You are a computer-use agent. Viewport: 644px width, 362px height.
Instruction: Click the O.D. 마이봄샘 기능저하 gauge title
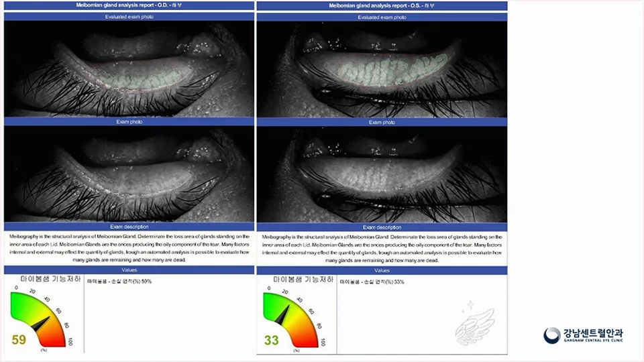coord(50,279)
